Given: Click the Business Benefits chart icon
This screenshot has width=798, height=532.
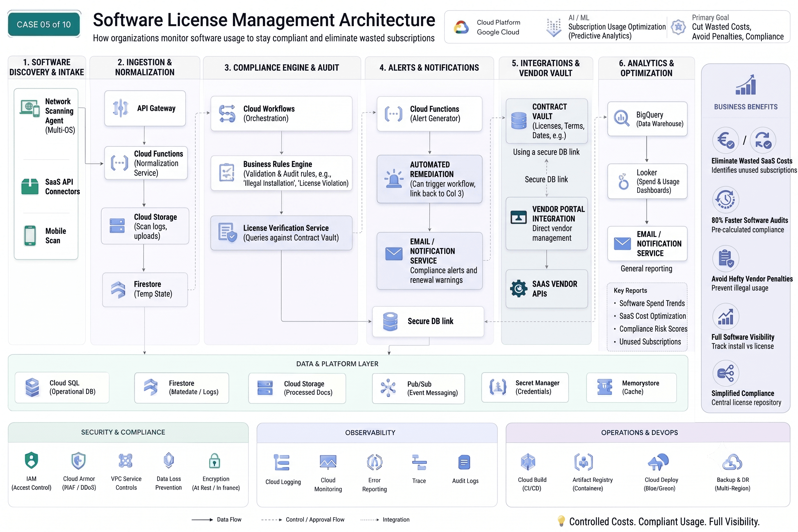Looking at the screenshot, I should [x=745, y=85].
